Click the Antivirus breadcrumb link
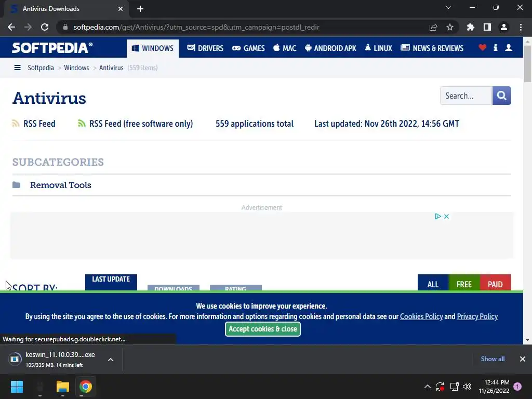This screenshot has width=532, height=399. click(111, 68)
